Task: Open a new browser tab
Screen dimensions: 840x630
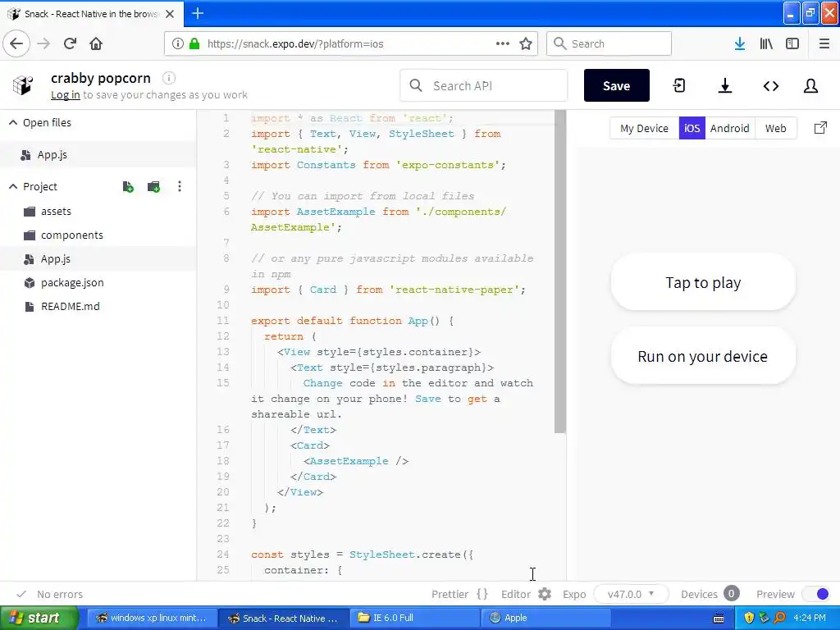Action: click(198, 13)
